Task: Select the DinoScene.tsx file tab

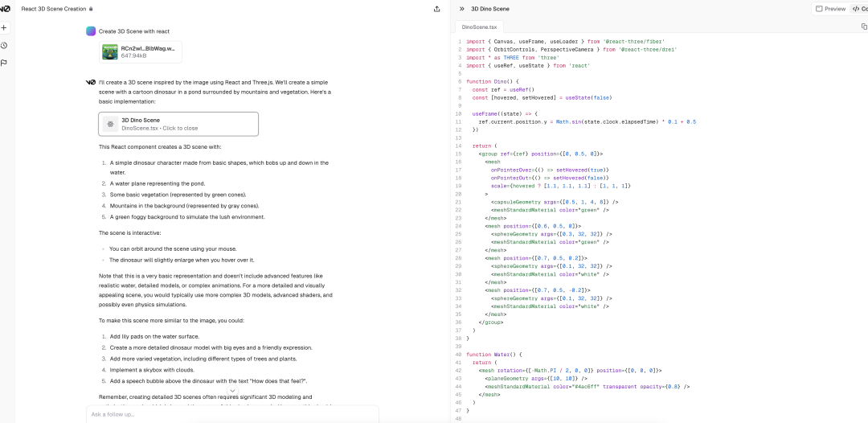Action: [479, 27]
